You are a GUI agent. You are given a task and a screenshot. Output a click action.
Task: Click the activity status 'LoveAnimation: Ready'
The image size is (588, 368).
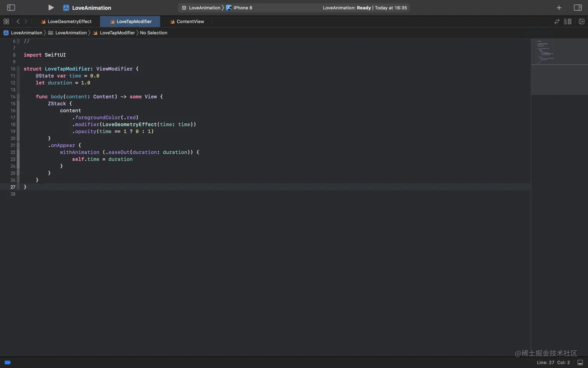[347, 8]
